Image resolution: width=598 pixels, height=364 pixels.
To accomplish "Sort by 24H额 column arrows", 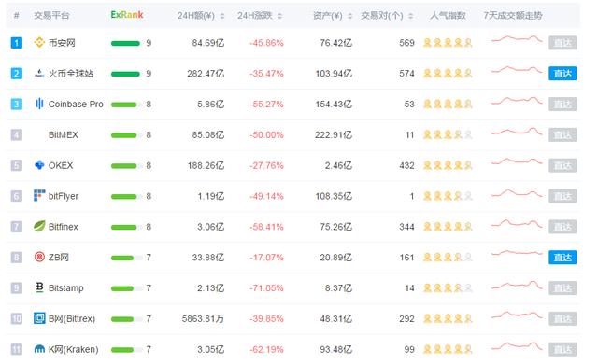I will (222, 16).
